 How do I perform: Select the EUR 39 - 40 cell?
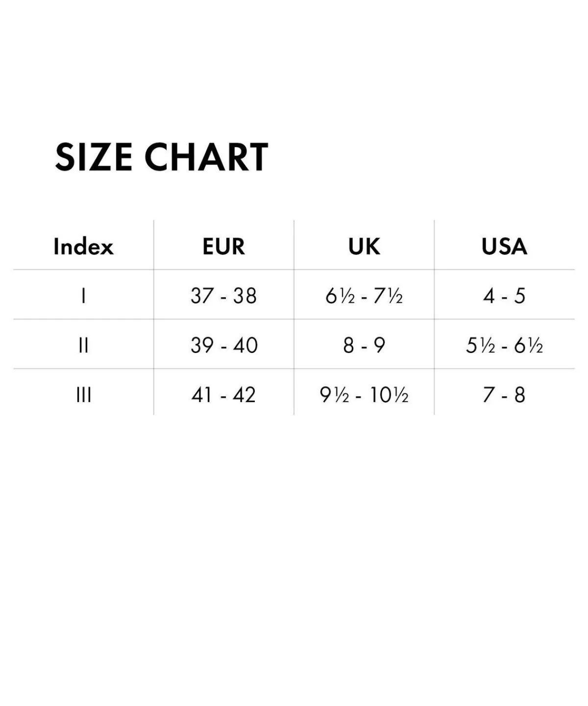point(223,346)
